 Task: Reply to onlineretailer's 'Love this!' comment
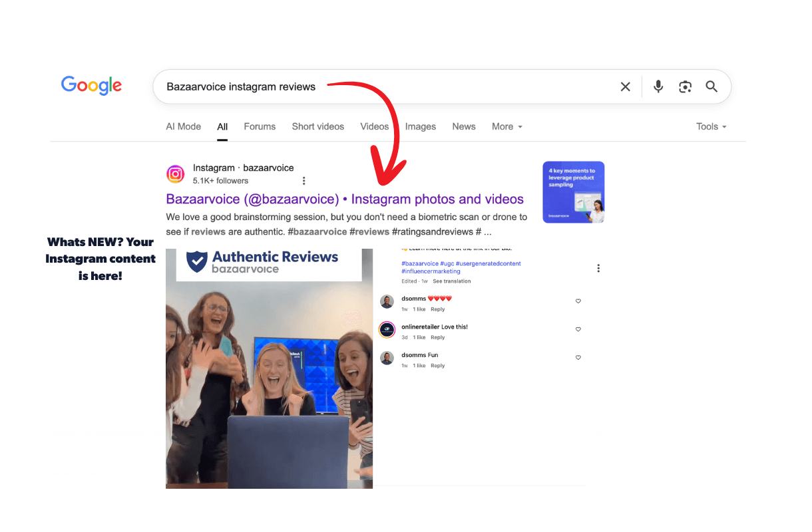point(437,337)
